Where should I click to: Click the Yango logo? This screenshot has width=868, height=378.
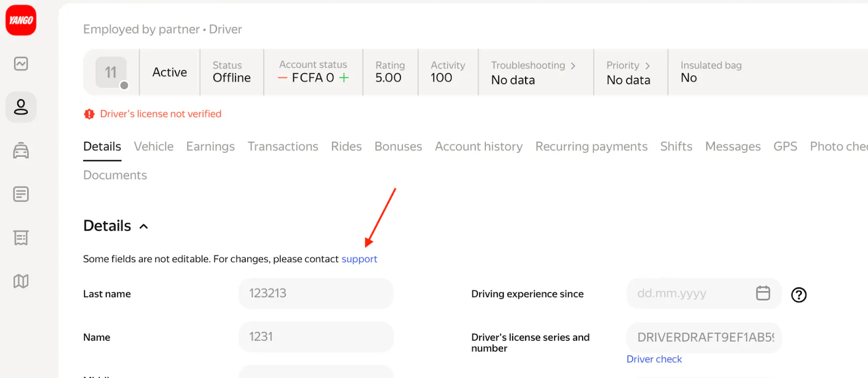pos(21,20)
